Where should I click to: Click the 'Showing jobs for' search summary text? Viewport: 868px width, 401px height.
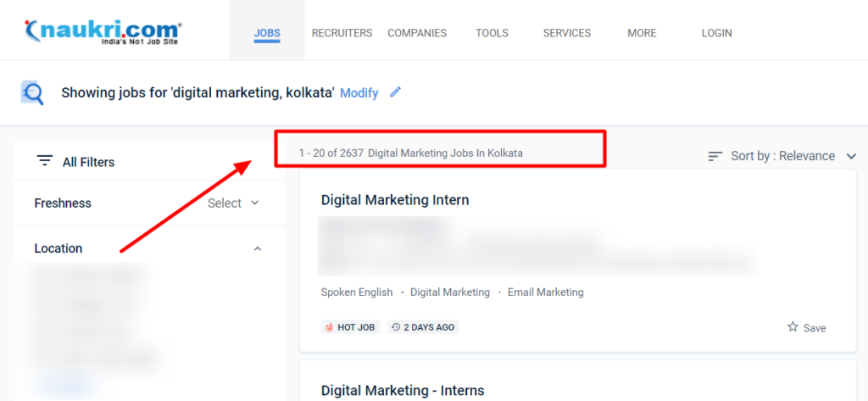tap(198, 92)
